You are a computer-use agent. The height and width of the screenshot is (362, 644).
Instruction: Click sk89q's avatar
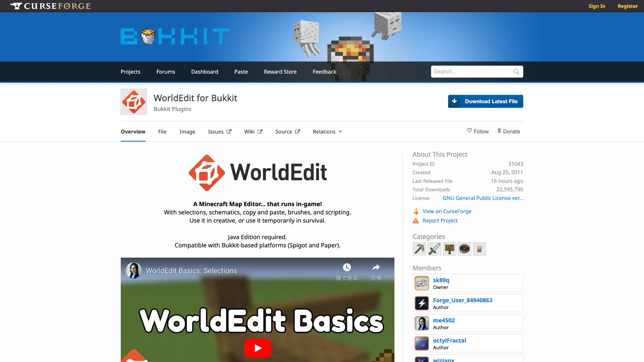tap(422, 283)
